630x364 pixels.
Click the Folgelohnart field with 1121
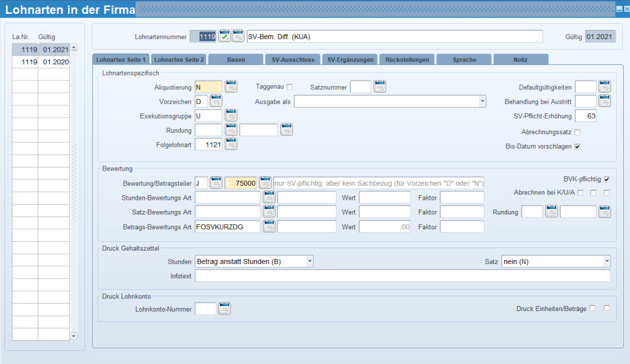click(x=208, y=145)
